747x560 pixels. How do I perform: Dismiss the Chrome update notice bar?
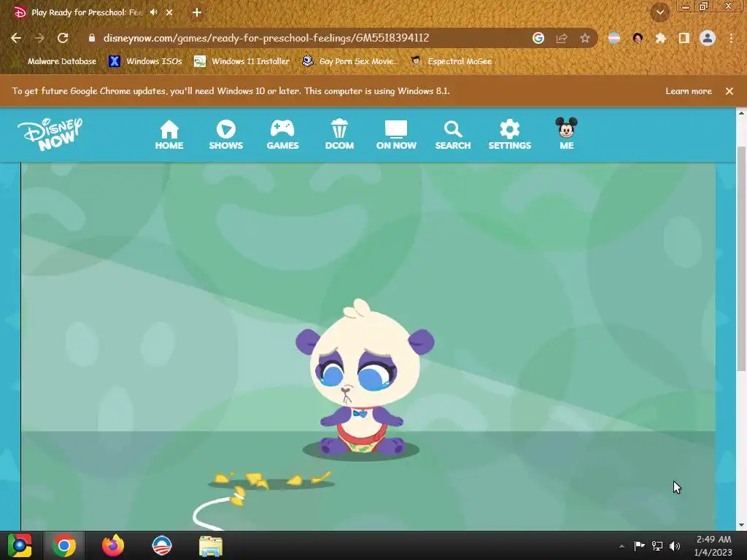(729, 91)
